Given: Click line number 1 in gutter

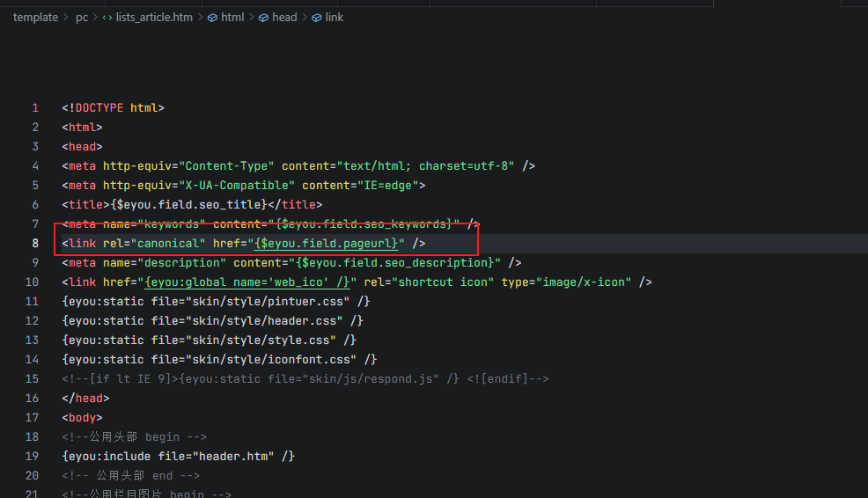Looking at the screenshot, I should 35,108.
